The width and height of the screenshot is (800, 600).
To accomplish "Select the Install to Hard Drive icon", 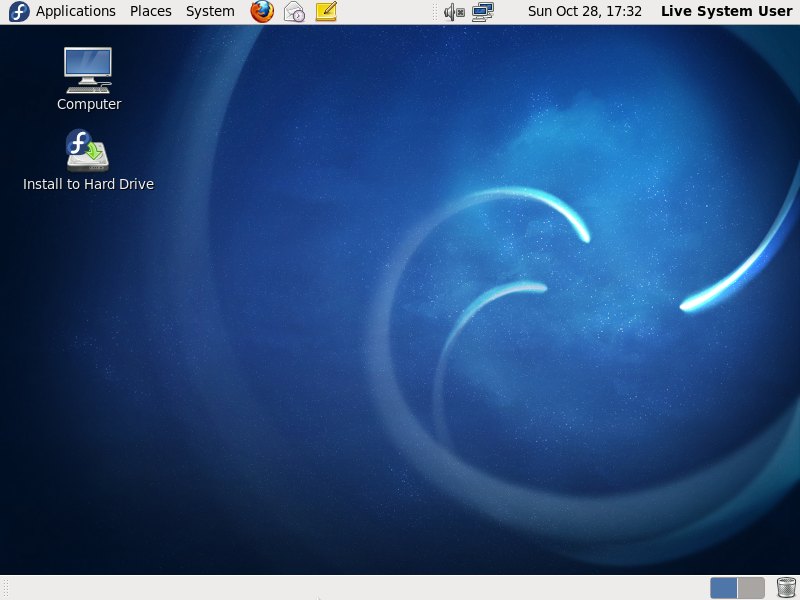I will 88,150.
